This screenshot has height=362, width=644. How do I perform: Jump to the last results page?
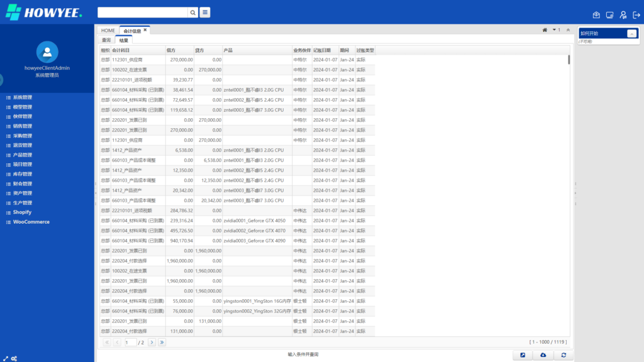pyautogui.click(x=162, y=342)
